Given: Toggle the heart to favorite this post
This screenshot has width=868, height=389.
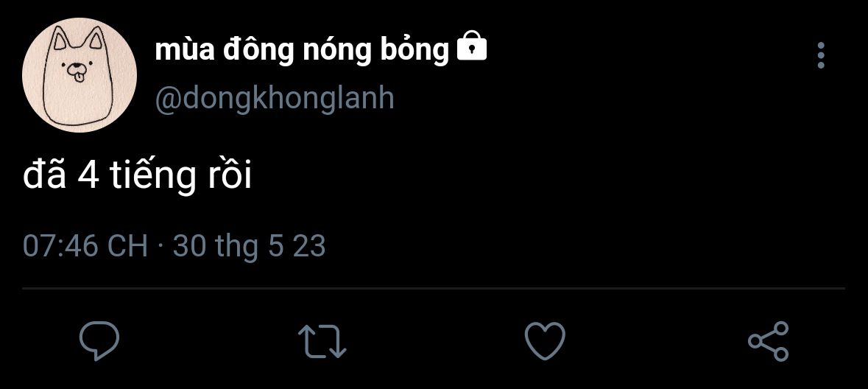Looking at the screenshot, I should pyautogui.click(x=545, y=341).
